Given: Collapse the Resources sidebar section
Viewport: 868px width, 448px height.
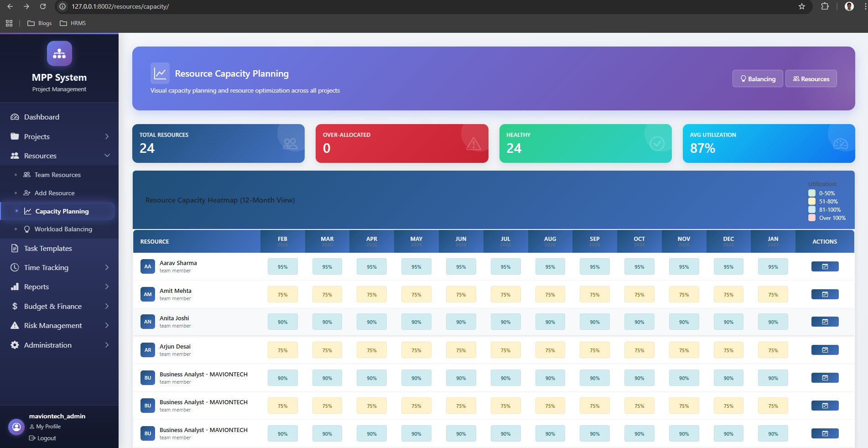Looking at the screenshot, I should (107, 156).
